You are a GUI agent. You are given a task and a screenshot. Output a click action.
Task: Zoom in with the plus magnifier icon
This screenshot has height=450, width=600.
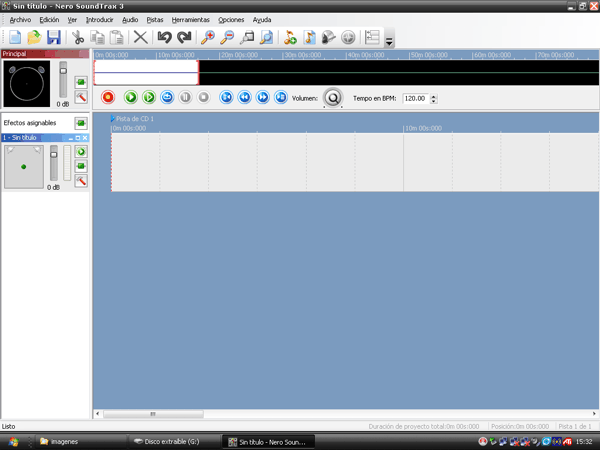click(x=208, y=38)
